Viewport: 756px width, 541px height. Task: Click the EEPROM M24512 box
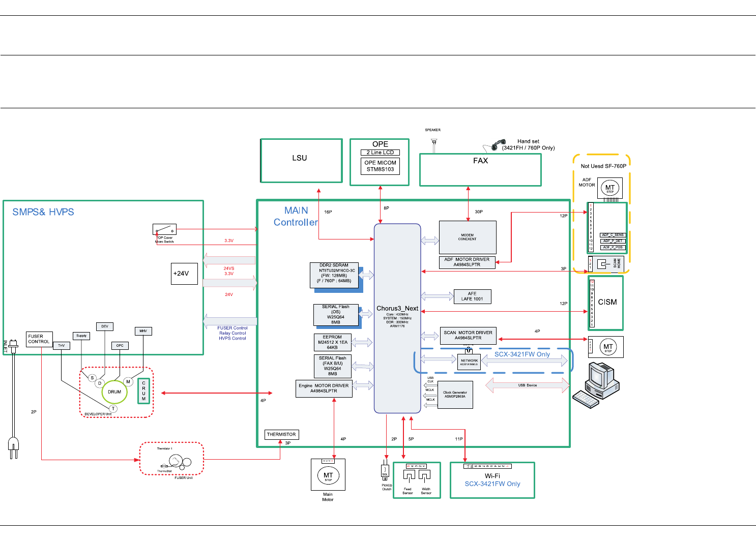tap(332, 342)
